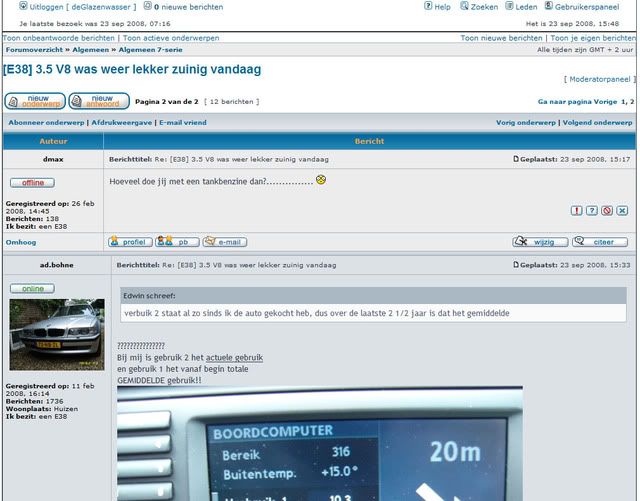640x501 pixels.
Task: Open Zoeken search page
Action: click(x=484, y=7)
